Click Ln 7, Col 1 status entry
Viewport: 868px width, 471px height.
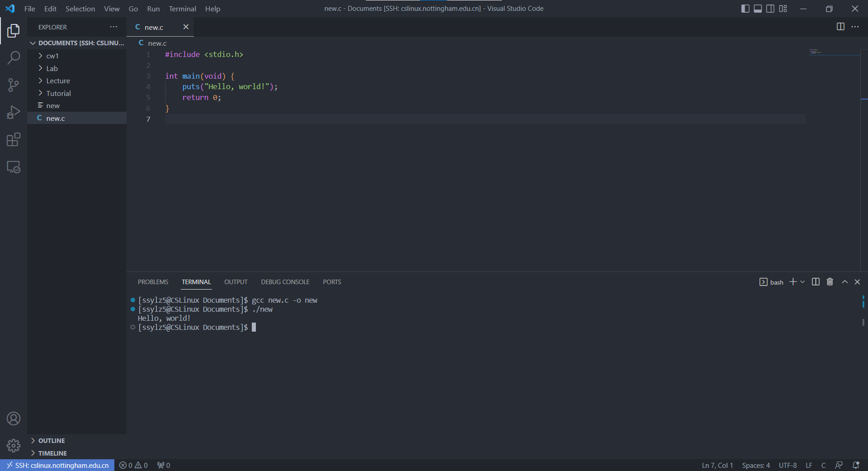pos(717,465)
